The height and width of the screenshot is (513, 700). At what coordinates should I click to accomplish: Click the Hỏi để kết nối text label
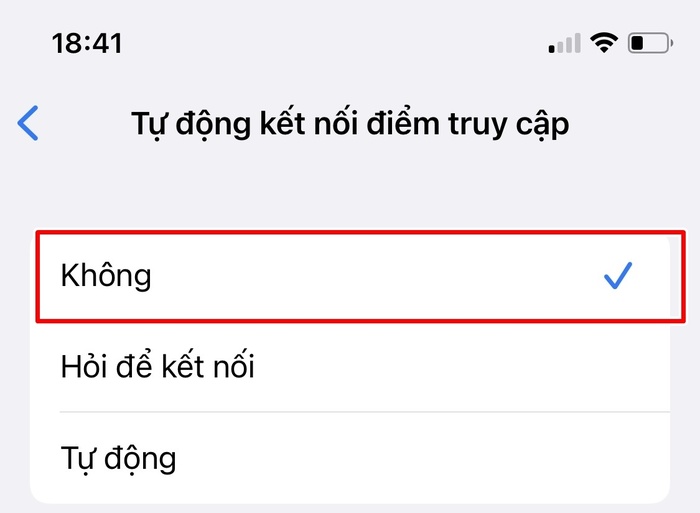point(158,367)
